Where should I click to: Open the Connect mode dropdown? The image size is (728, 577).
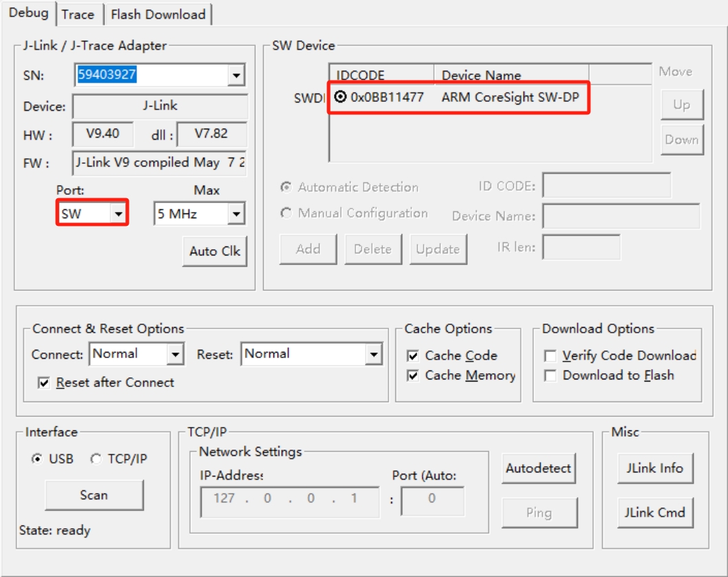click(175, 355)
